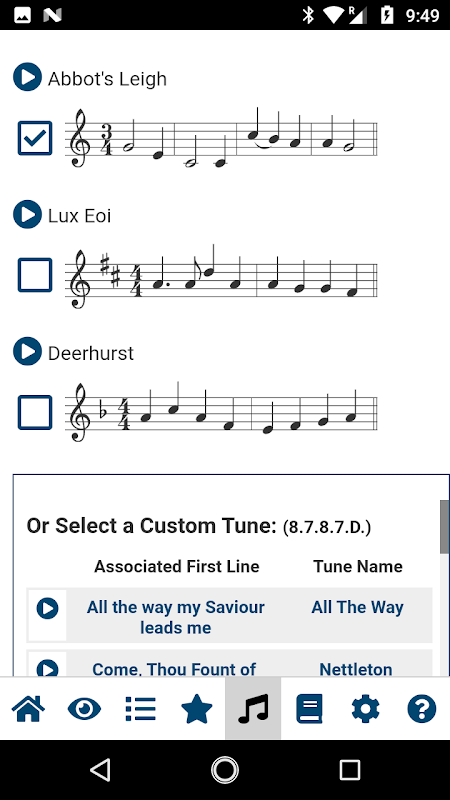Image resolution: width=450 pixels, height=800 pixels.
Task: Open favorites with the star icon
Action: pyautogui.click(x=197, y=709)
